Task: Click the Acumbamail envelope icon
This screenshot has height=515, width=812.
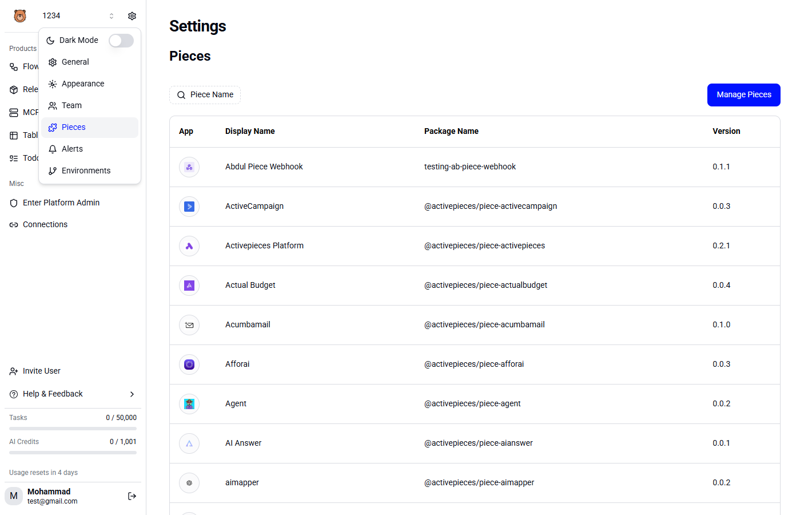Action: click(189, 325)
